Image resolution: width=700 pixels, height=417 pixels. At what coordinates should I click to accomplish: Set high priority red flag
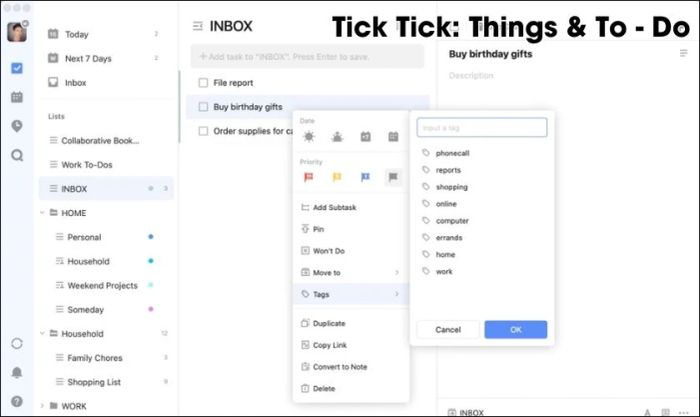(308, 177)
